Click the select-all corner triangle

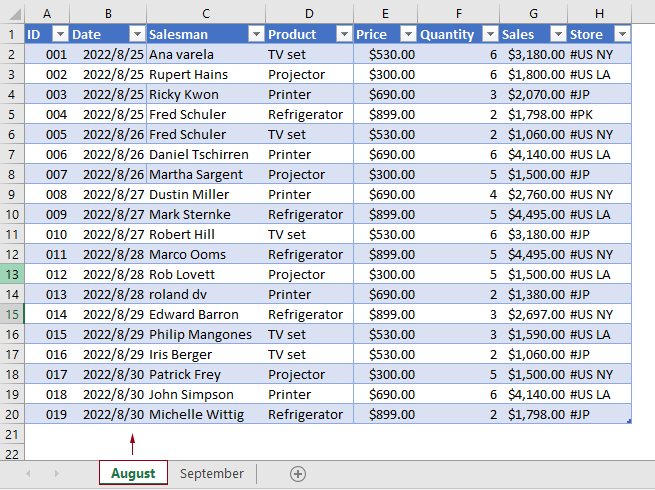point(15,14)
